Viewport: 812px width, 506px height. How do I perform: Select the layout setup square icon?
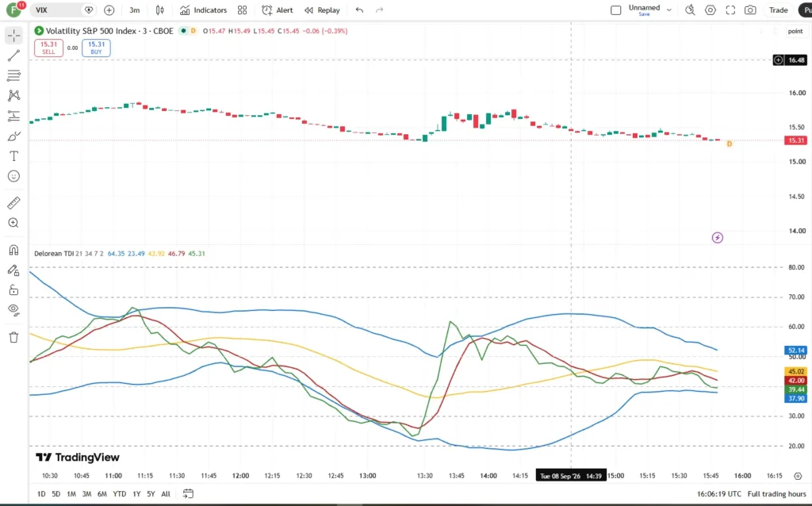pyautogui.click(x=615, y=10)
